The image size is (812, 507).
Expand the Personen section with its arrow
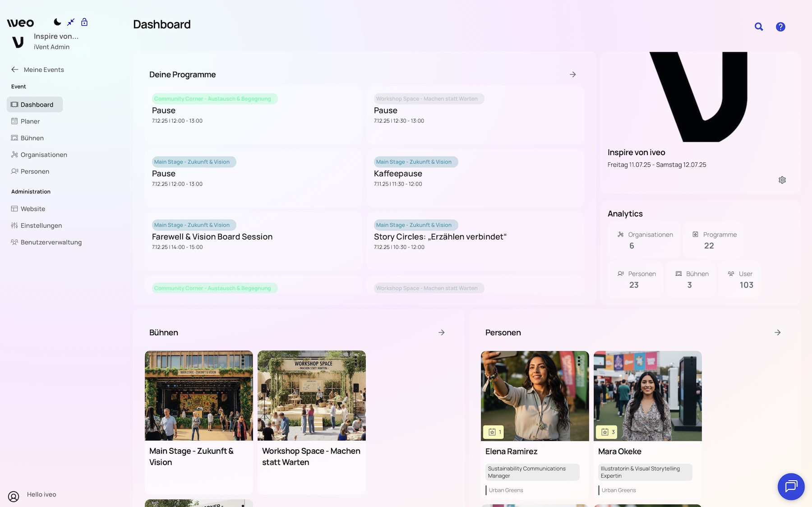click(x=777, y=332)
